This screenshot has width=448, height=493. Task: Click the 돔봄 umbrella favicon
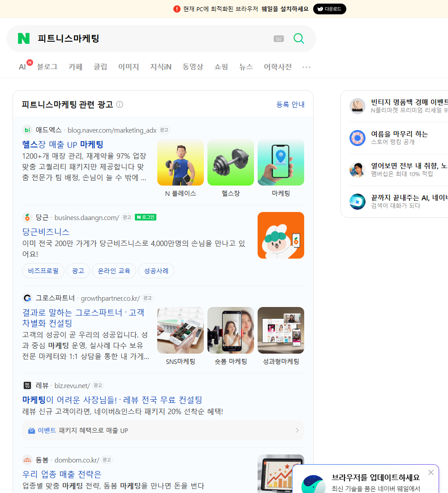[27, 460]
